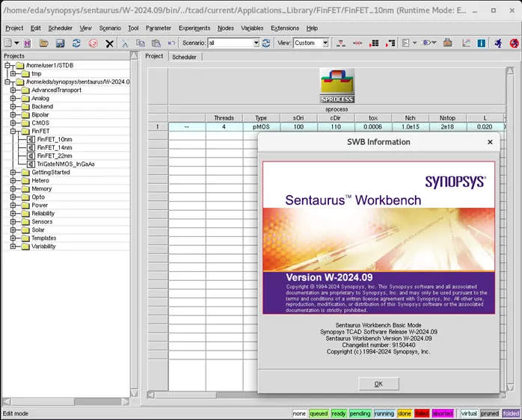Click the brown briefcase icon
522x420 pixels.
tap(448, 43)
